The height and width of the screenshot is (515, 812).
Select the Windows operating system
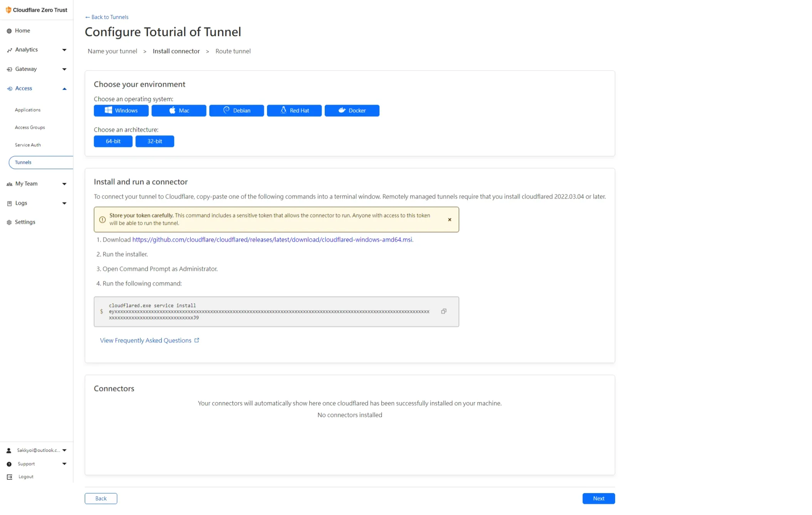[121, 110]
